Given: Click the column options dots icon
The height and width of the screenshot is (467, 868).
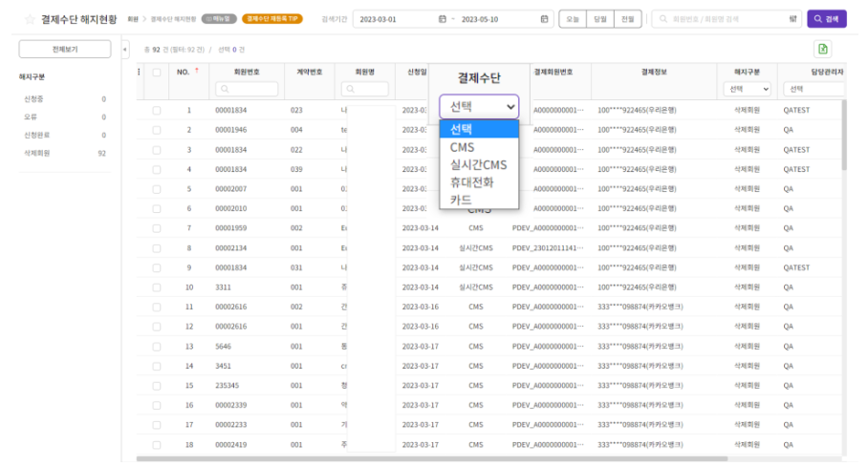Looking at the screenshot, I should tap(141, 72).
